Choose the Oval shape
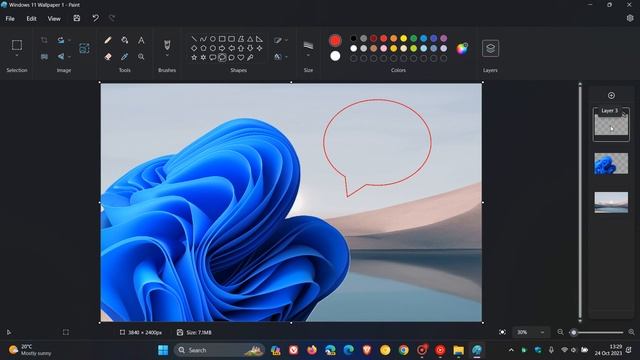This screenshot has width=640, height=360. point(213,39)
